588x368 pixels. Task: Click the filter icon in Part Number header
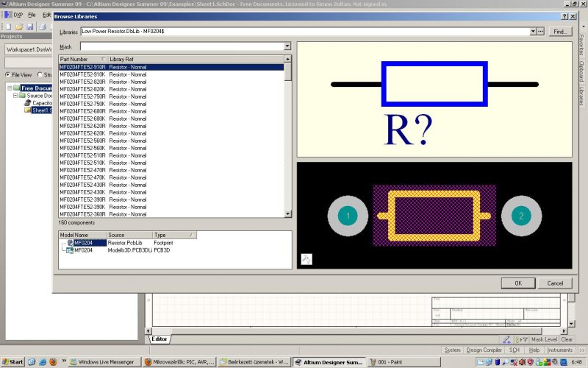103,60
